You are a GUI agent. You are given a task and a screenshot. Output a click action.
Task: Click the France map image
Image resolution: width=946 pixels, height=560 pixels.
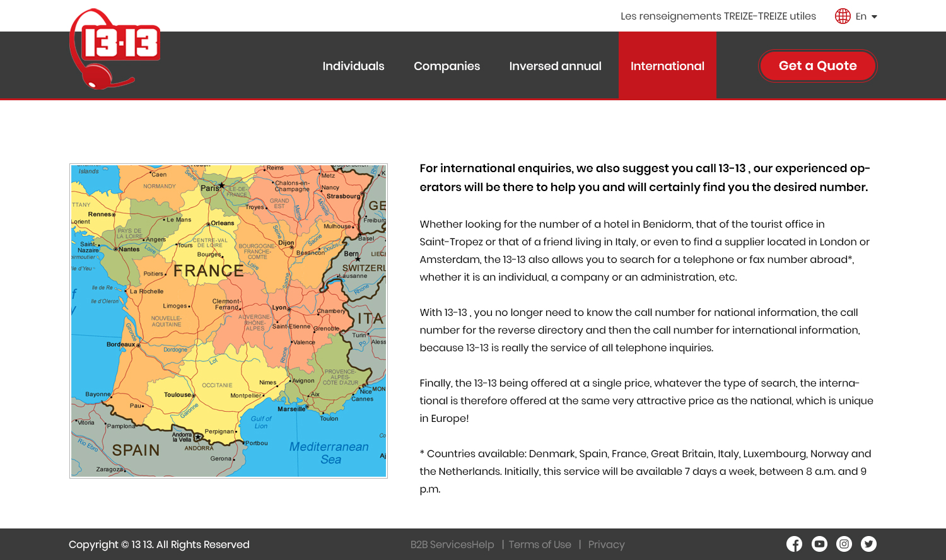(228, 321)
